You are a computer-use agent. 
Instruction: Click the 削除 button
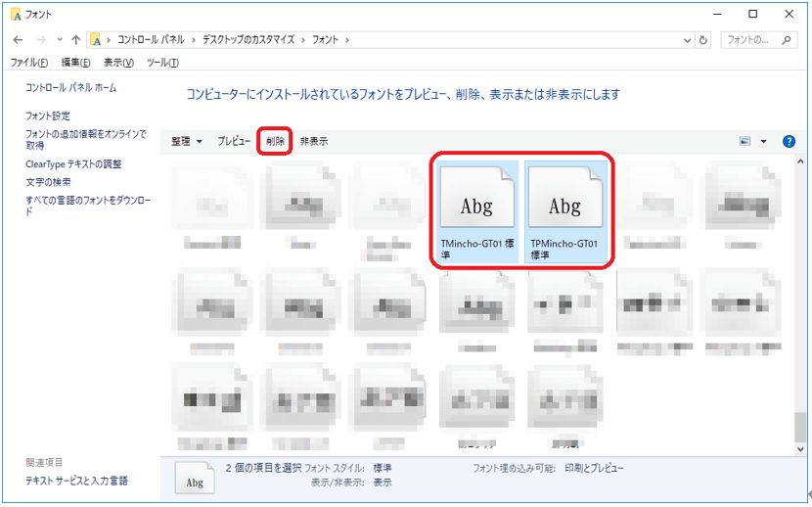(275, 141)
